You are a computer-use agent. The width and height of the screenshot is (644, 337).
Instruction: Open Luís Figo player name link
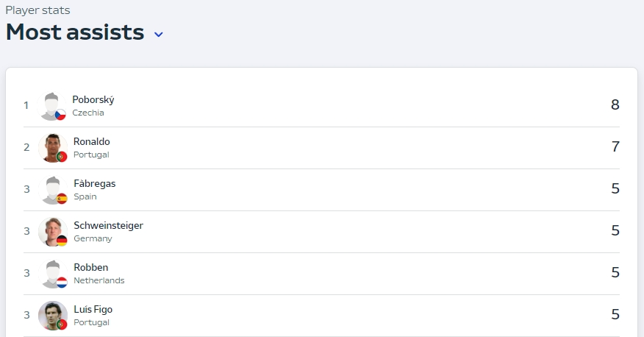click(93, 310)
